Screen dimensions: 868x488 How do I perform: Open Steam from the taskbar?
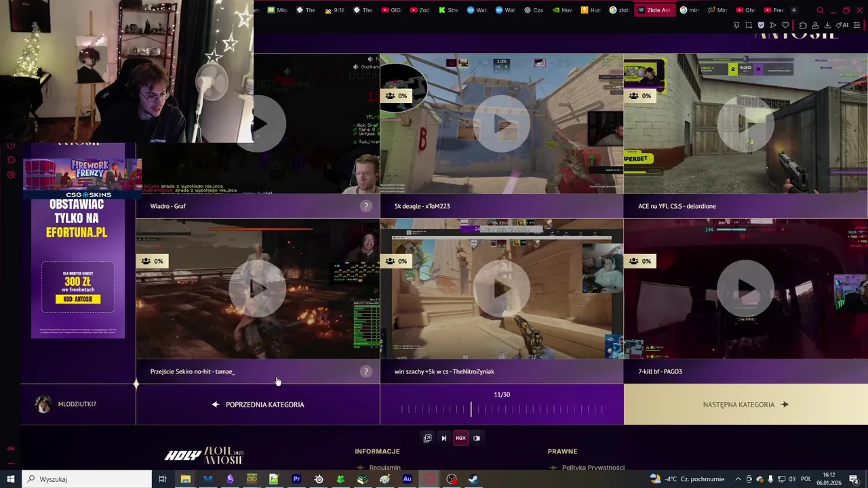click(473, 479)
